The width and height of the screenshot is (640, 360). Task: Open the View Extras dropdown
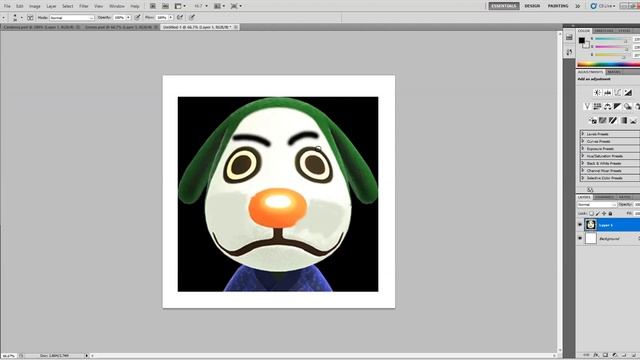point(180,6)
